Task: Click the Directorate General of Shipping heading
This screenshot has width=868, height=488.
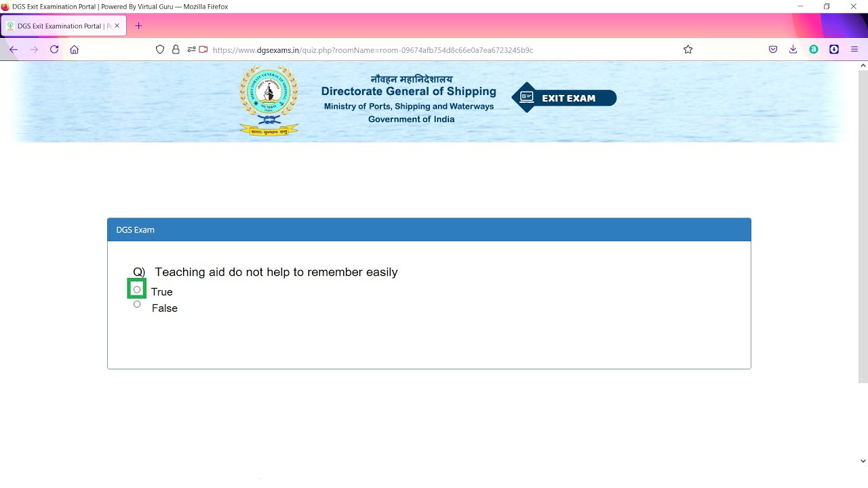Action: [409, 91]
